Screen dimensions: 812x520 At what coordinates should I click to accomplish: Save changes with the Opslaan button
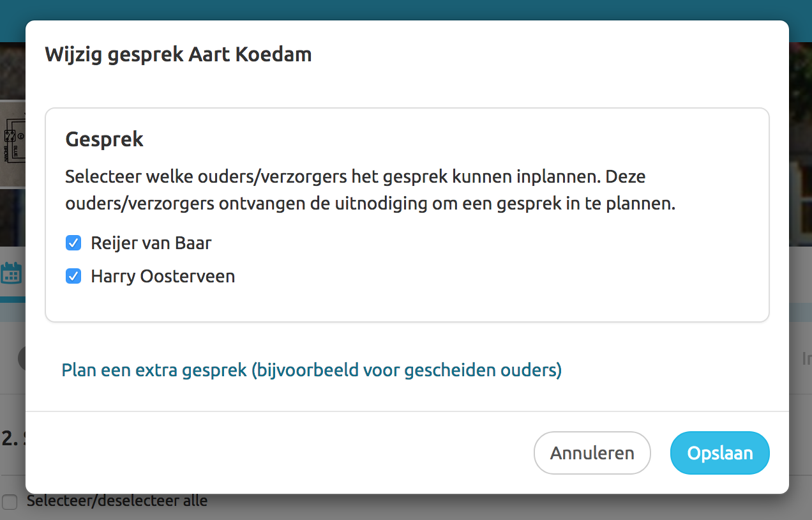click(719, 453)
